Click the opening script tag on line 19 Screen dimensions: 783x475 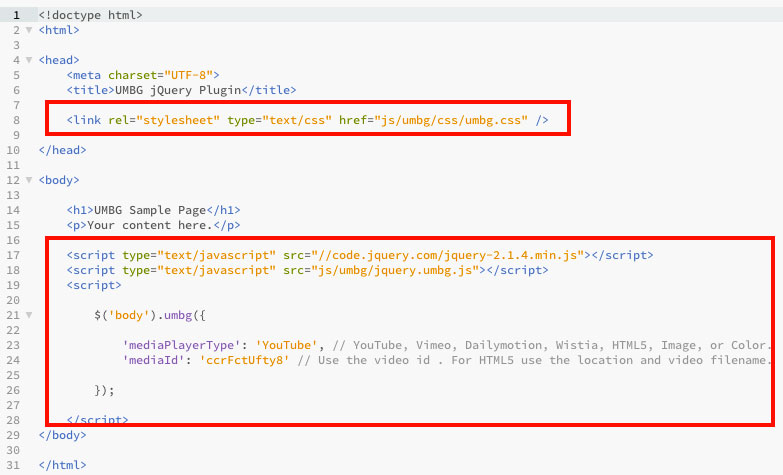click(94, 285)
